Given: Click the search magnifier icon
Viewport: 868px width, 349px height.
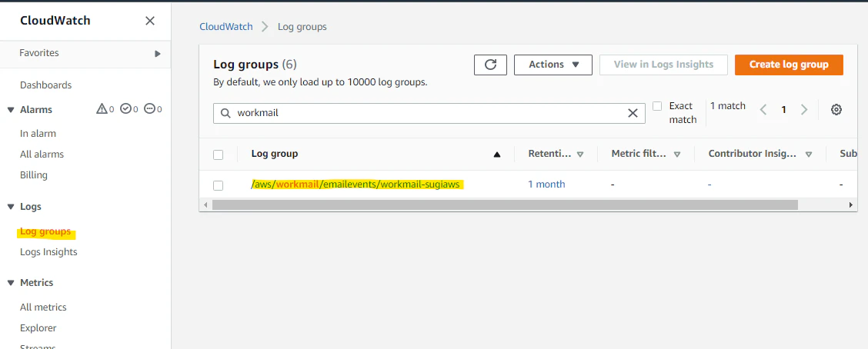Looking at the screenshot, I should click(225, 113).
